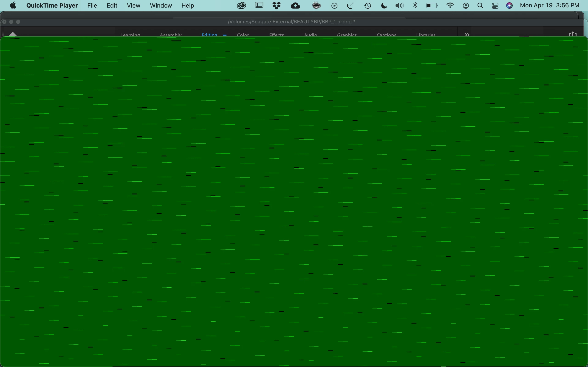588x367 pixels.
Task: Open the Creative Cloud menu bar icon
Action: point(241,6)
